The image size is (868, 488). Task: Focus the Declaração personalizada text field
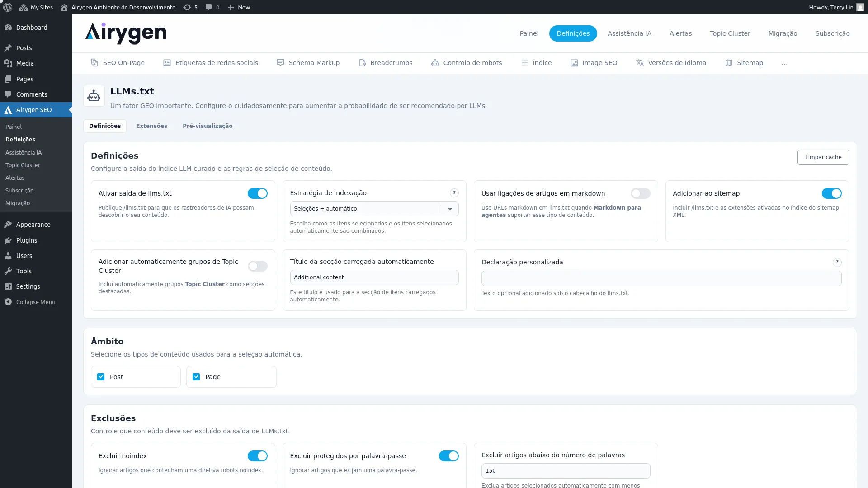(x=661, y=278)
